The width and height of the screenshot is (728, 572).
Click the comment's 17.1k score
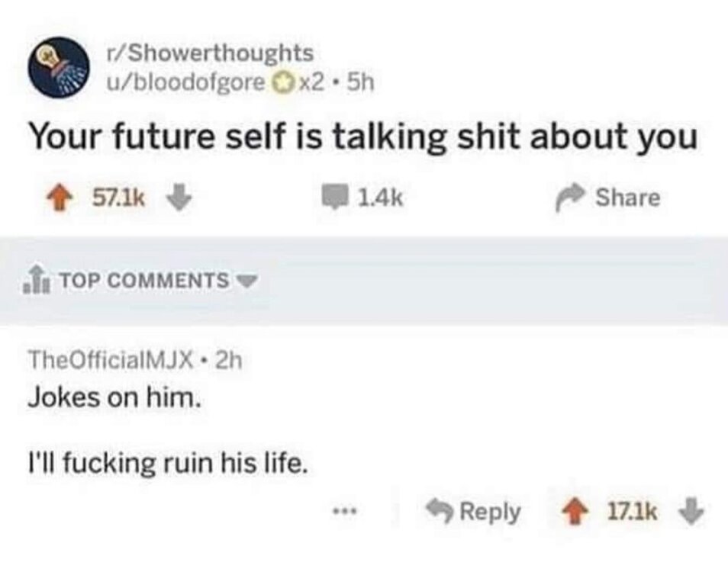[630, 512]
